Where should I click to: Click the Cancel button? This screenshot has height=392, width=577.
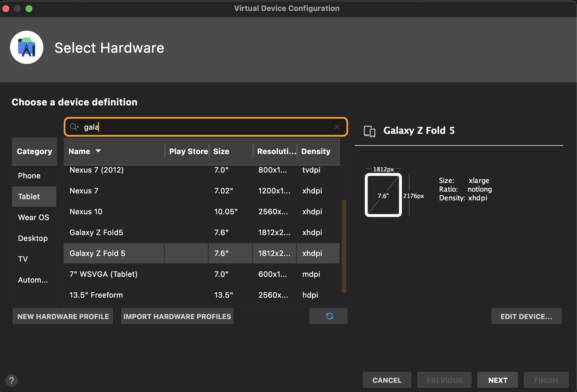tap(387, 380)
